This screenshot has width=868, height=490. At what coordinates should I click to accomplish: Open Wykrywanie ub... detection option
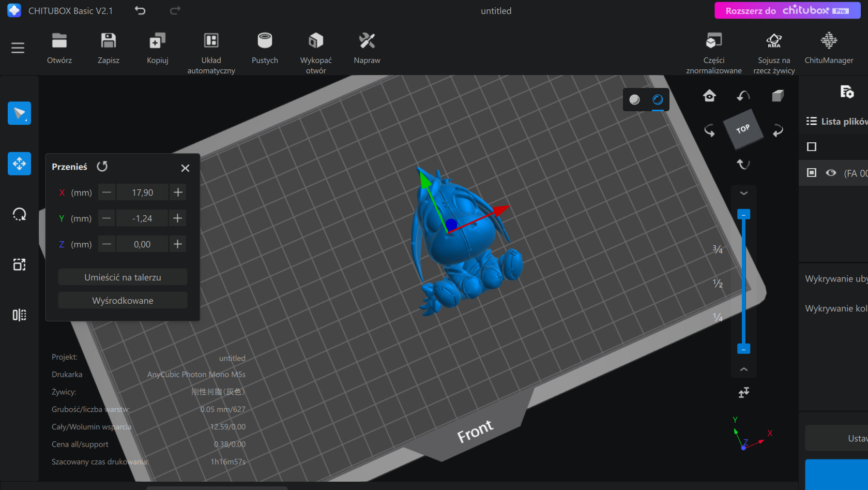[836, 279]
